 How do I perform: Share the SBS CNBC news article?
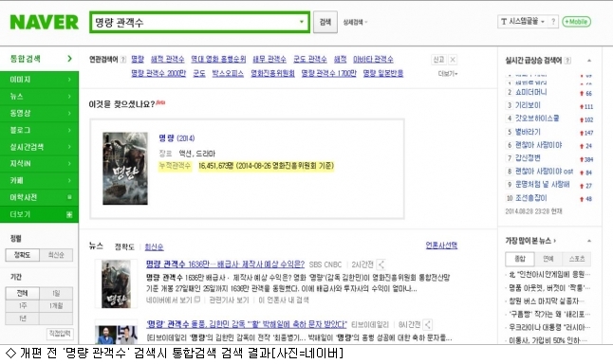click(381, 264)
